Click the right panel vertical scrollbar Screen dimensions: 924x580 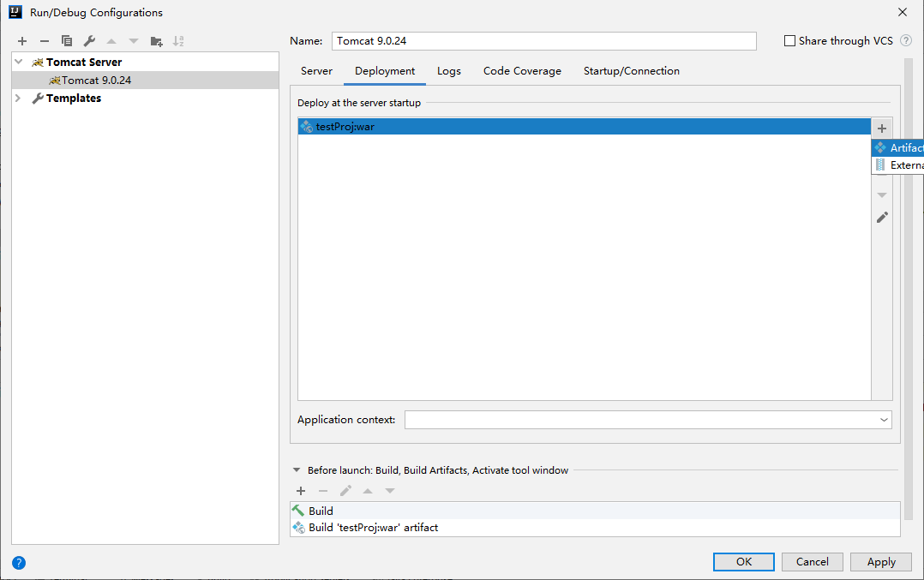click(908, 289)
